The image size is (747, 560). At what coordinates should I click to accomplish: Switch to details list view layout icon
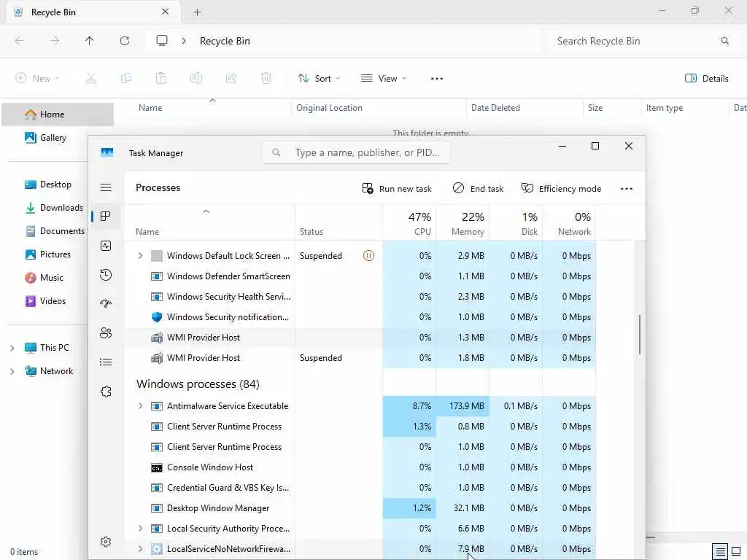coord(720,552)
